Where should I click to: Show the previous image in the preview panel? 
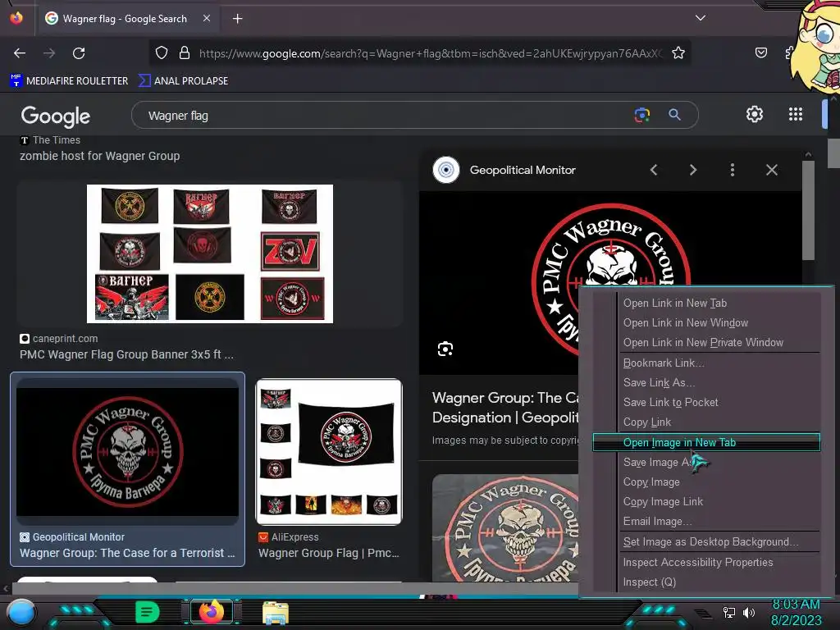[654, 170]
